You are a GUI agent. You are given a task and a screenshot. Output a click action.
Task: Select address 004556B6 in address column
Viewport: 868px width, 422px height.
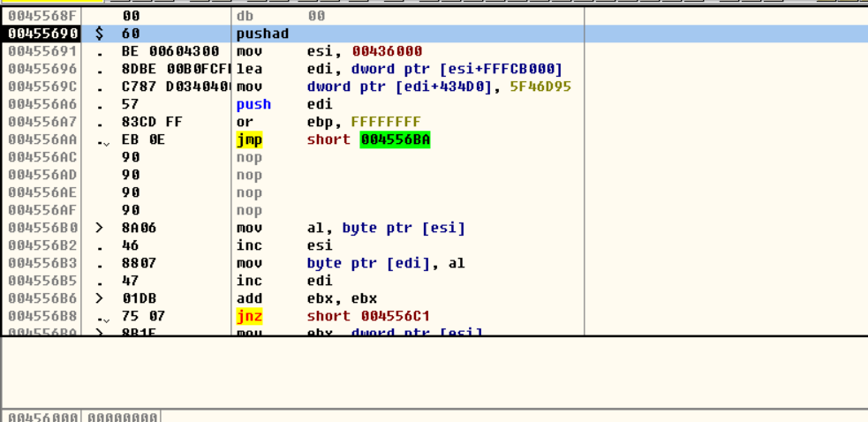click(x=42, y=298)
